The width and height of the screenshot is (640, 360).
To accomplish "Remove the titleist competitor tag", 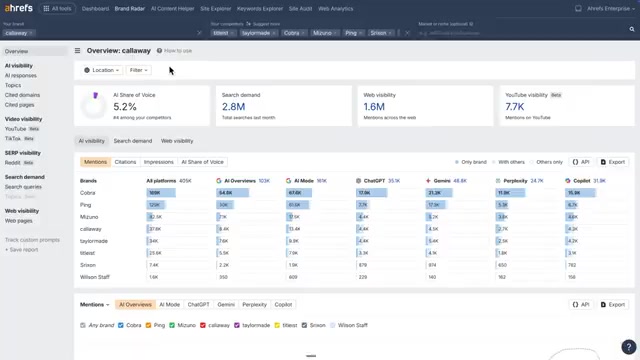I will pos(232,33).
